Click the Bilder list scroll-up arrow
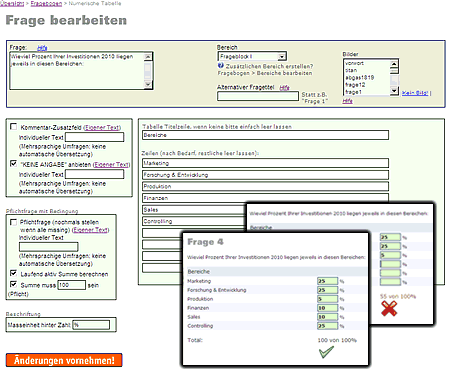 (x=394, y=64)
